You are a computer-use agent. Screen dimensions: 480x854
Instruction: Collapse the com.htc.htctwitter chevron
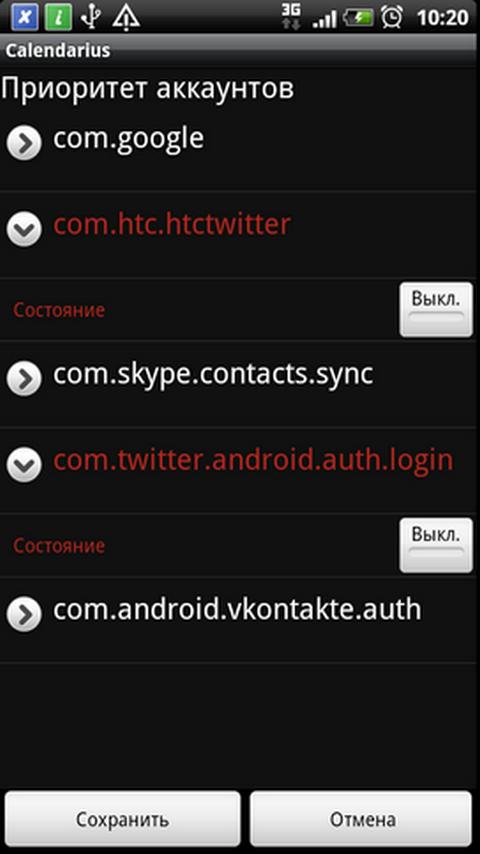point(24,229)
